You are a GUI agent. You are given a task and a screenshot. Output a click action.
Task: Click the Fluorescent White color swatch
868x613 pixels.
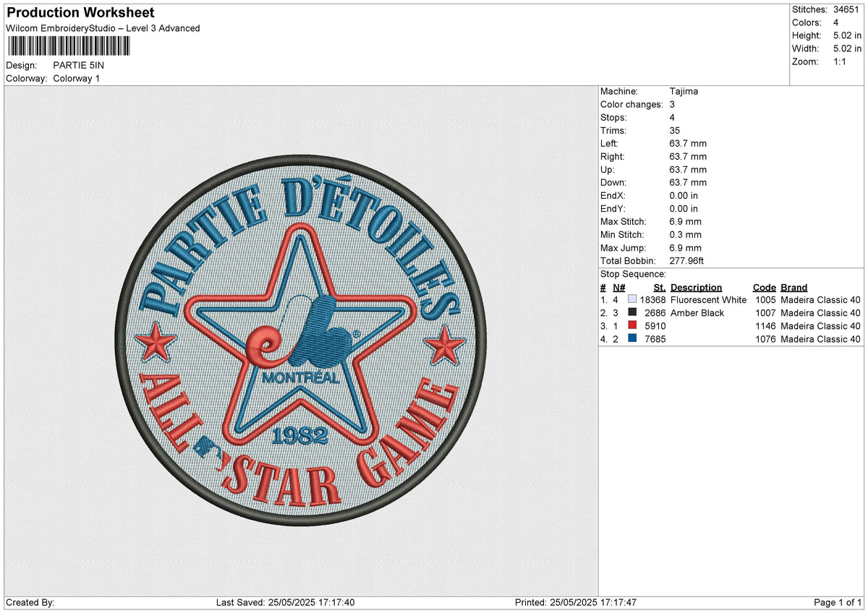tap(632, 300)
